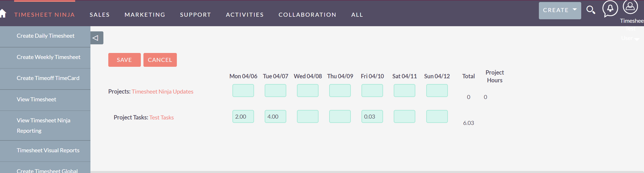
Task: Click the Mon 04/06 Test Tasks hours field
Action: coord(243,117)
